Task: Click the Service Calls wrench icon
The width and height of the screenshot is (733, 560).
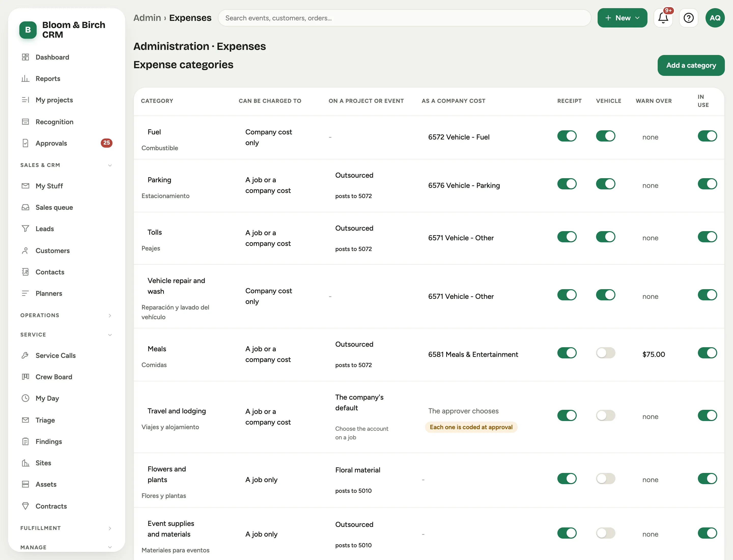Action: coord(25,355)
